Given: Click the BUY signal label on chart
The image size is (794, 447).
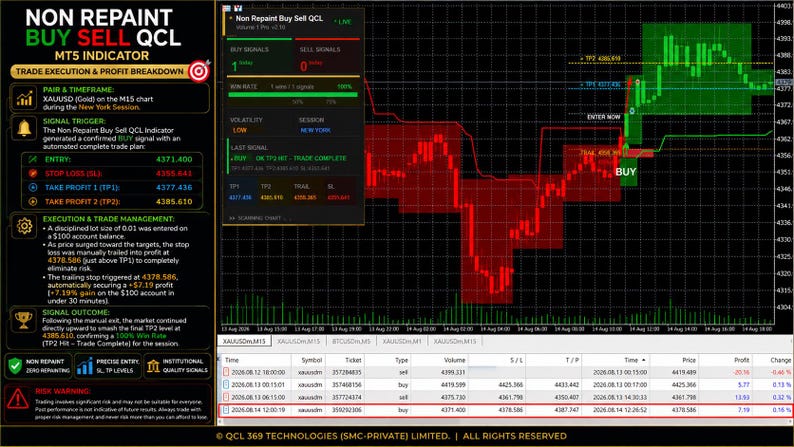Looking at the screenshot, I should (x=625, y=172).
